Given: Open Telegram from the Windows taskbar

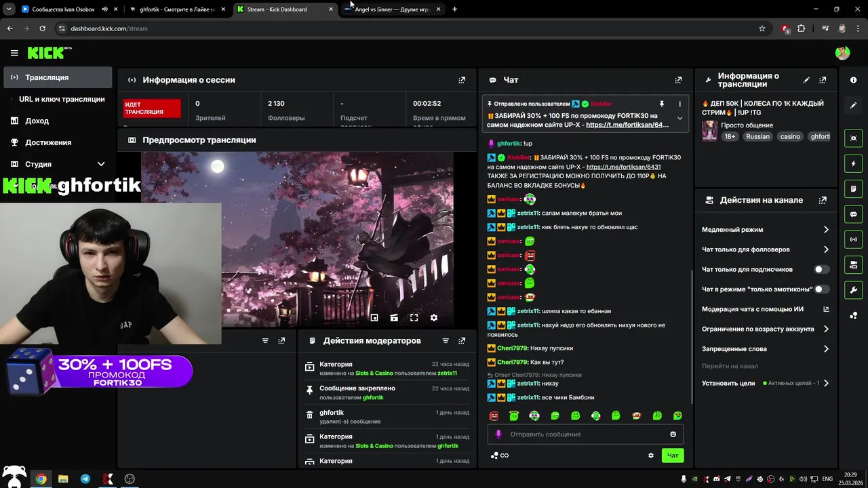Looking at the screenshot, I should coord(85,479).
